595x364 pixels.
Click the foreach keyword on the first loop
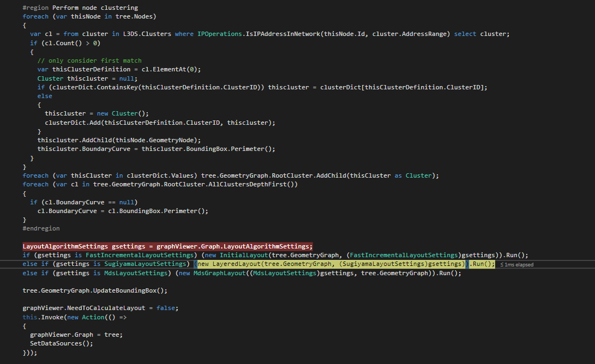35,16
